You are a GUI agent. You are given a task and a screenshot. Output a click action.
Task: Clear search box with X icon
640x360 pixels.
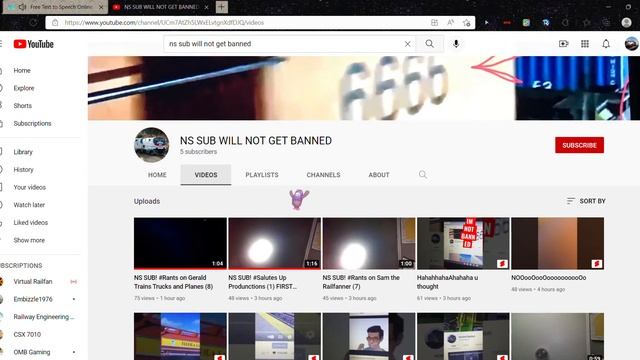(x=407, y=44)
